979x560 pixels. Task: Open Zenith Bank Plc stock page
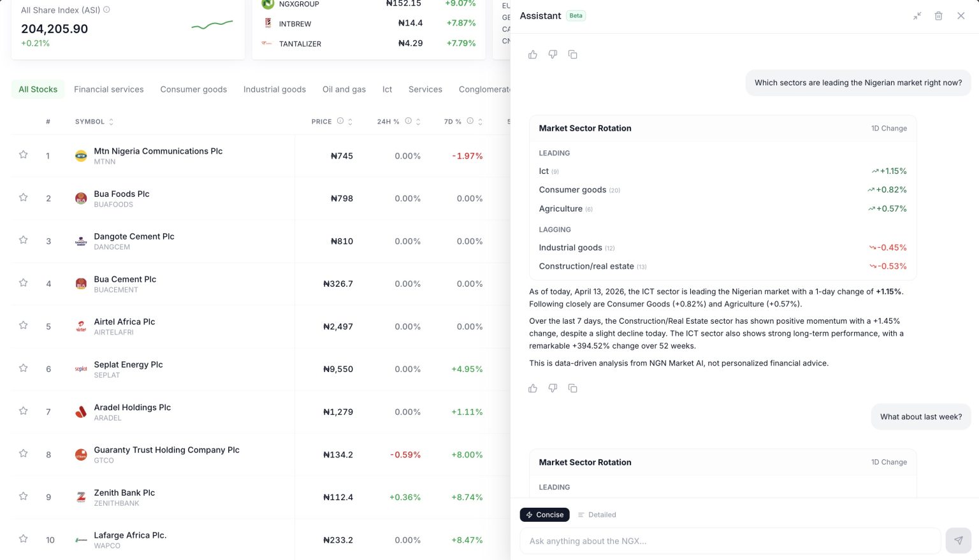[124, 492]
